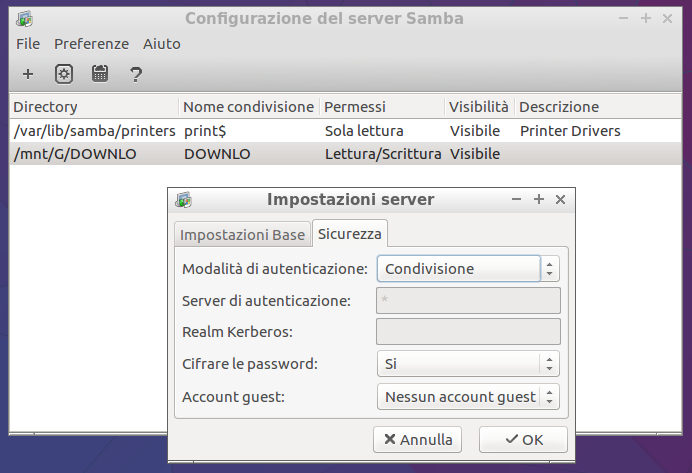
Task: Click Lettura/Scrittura permission cell
Action: point(383,154)
